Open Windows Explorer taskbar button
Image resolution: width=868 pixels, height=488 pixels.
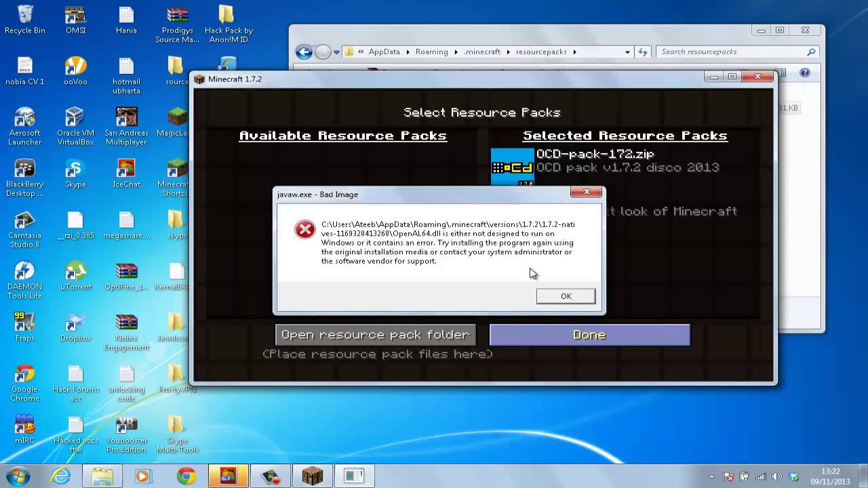click(x=102, y=476)
